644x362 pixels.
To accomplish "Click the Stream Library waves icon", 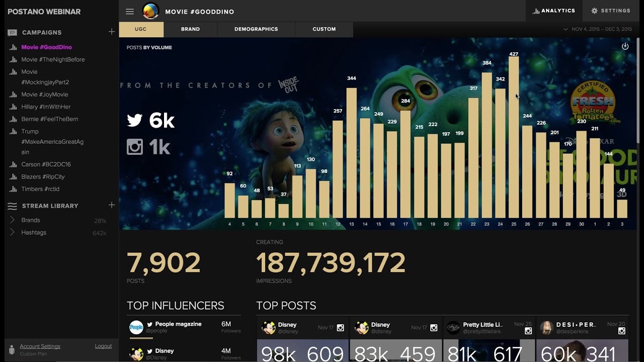I will [x=12, y=206].
